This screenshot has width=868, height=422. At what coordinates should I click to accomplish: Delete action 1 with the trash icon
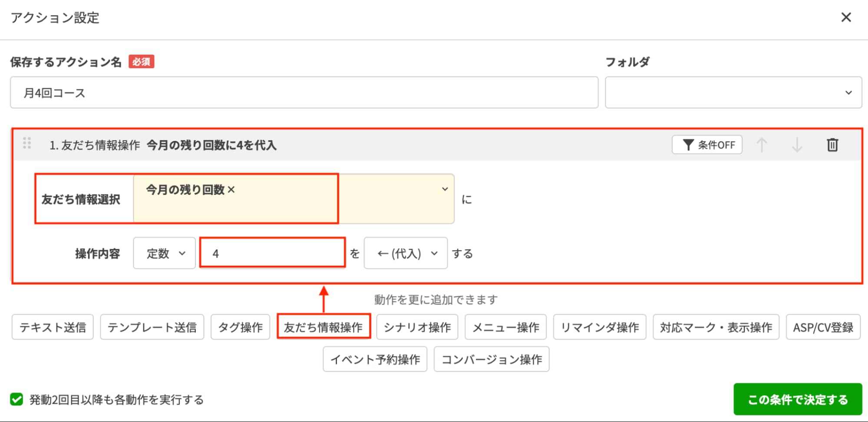(832, 145)
